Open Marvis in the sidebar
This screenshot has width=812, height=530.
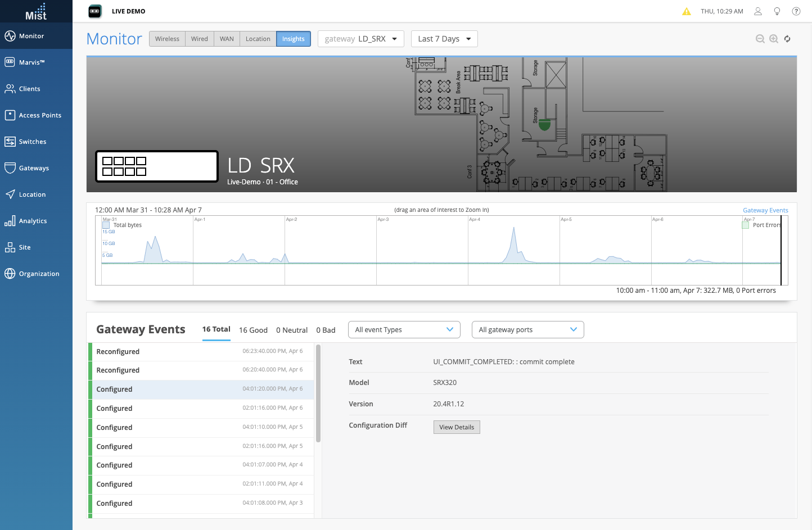tap(31, 62)
